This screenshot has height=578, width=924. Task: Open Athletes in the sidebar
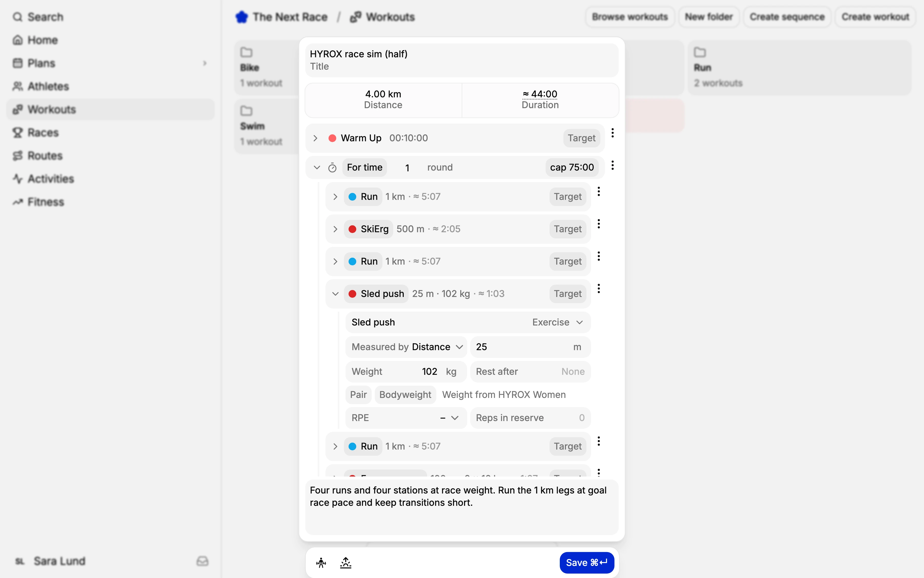pos(110,86)
